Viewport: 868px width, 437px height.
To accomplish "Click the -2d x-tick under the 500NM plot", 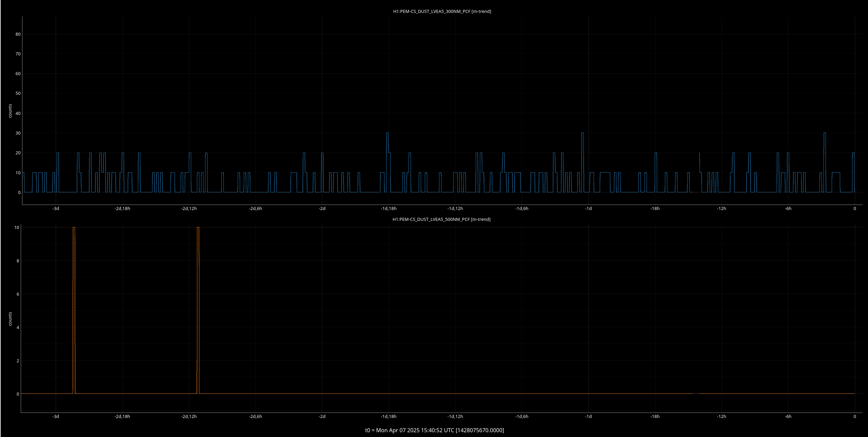I will [322, 416].
